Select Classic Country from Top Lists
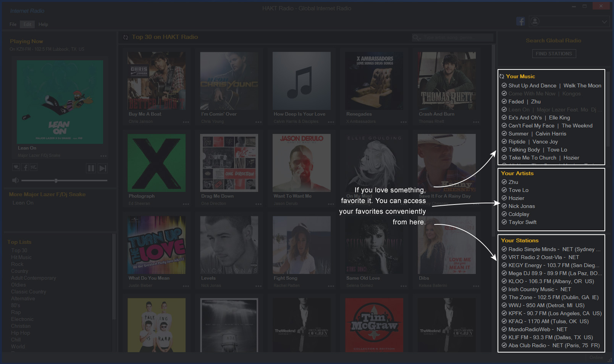 coord(29,292)
